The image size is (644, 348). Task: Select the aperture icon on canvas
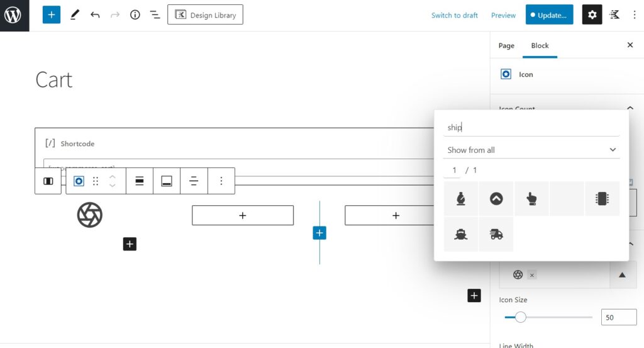point(89,215)
